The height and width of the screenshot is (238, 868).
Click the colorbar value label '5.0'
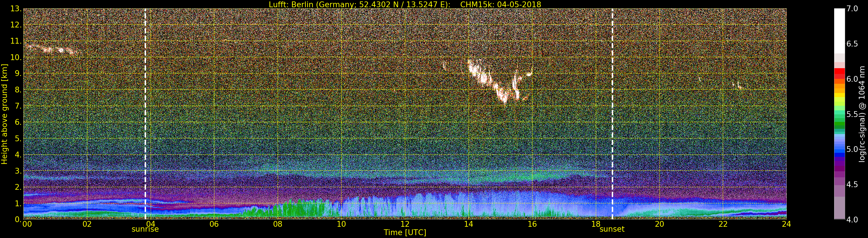point(852,149)
